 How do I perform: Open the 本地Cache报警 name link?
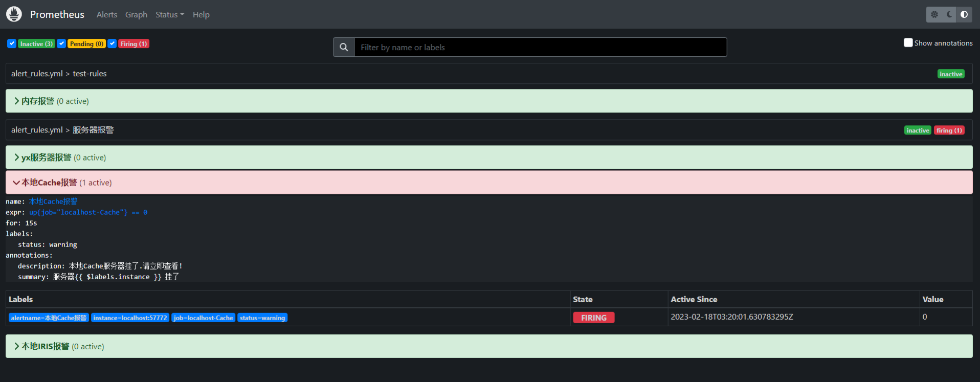pos(53,201)
